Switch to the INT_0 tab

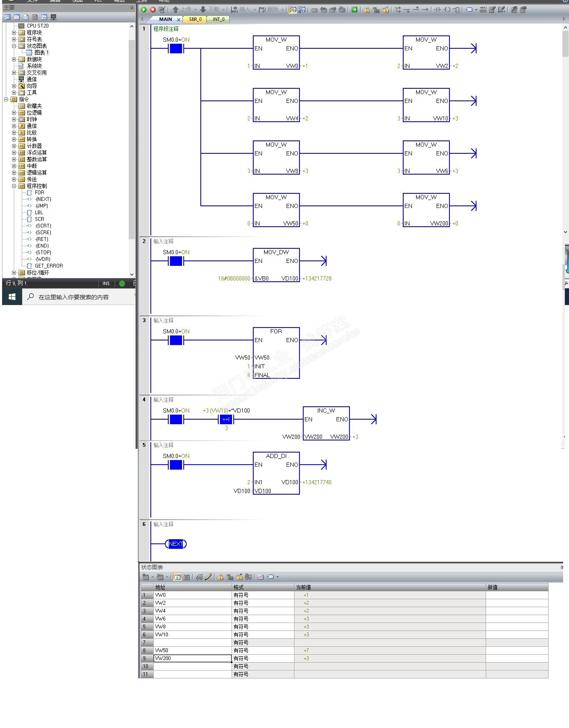218,19
